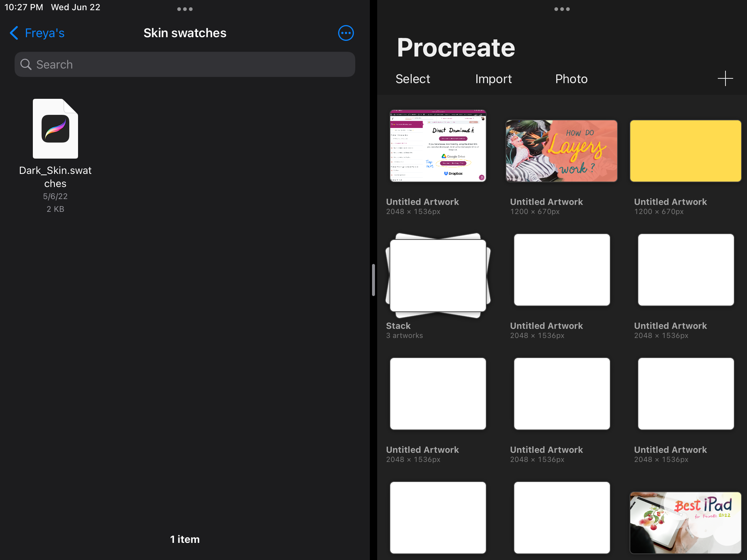Open the Dark_Skin.swatches file icon
The height and width of the screenshot is (560, 747).
click(55, 129)
